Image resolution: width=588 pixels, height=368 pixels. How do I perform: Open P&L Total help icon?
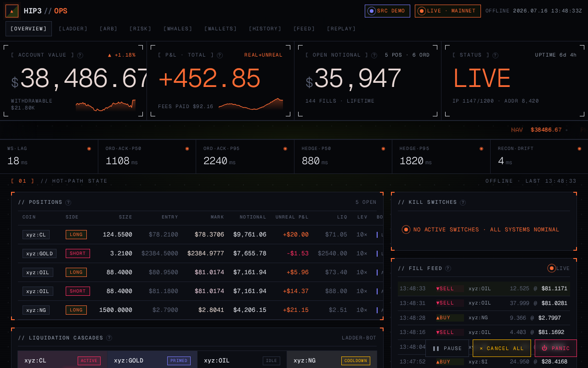point(220,55)
